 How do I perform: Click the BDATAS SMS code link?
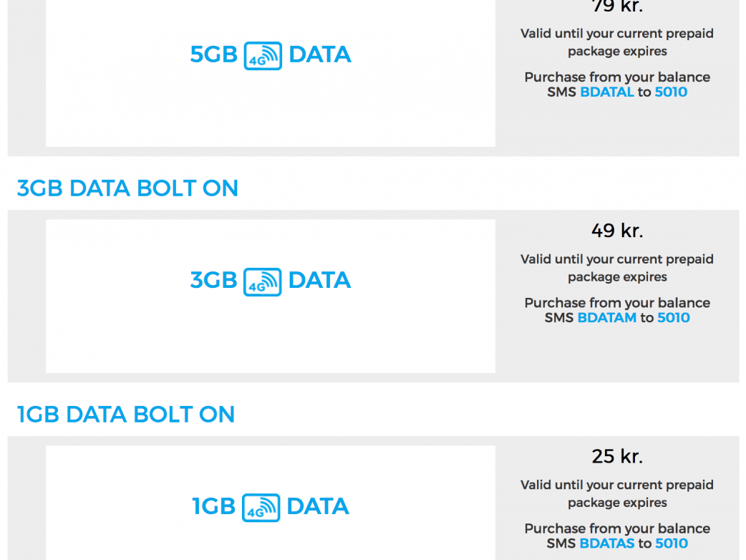[606, 544]
